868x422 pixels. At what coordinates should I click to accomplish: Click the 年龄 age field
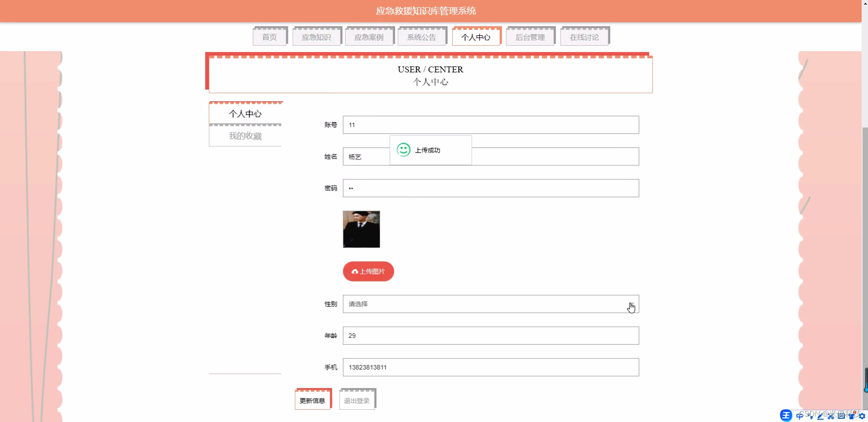coord(491,336)
